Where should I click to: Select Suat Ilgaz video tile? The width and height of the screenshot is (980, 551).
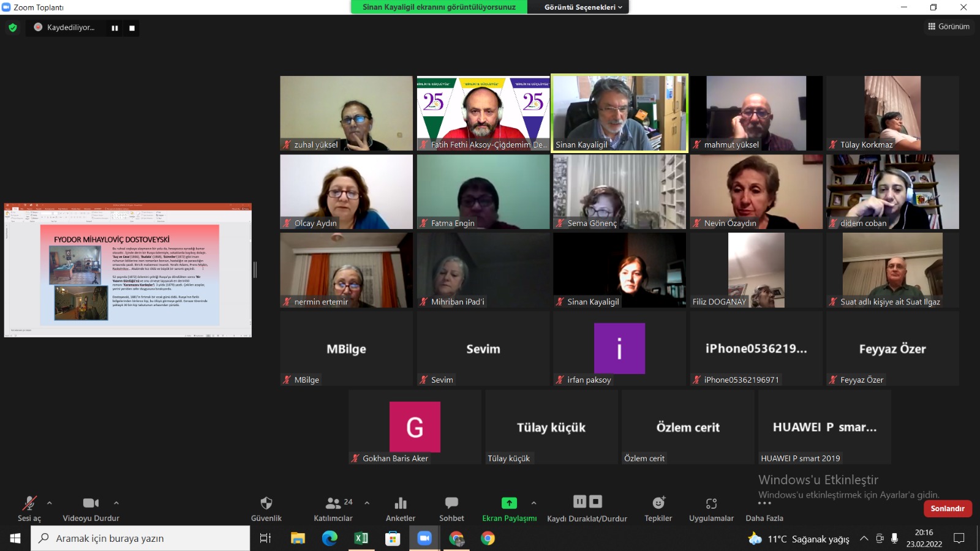click(x=892, y=270)
